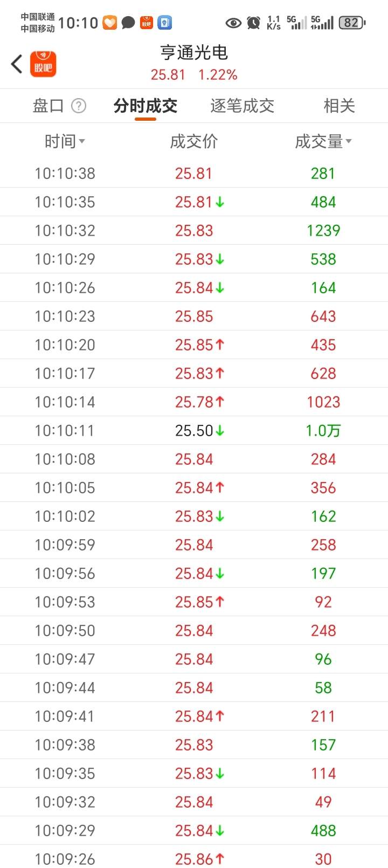
Task: Select the 10:10:32 trade row
Action: point(194,230)
